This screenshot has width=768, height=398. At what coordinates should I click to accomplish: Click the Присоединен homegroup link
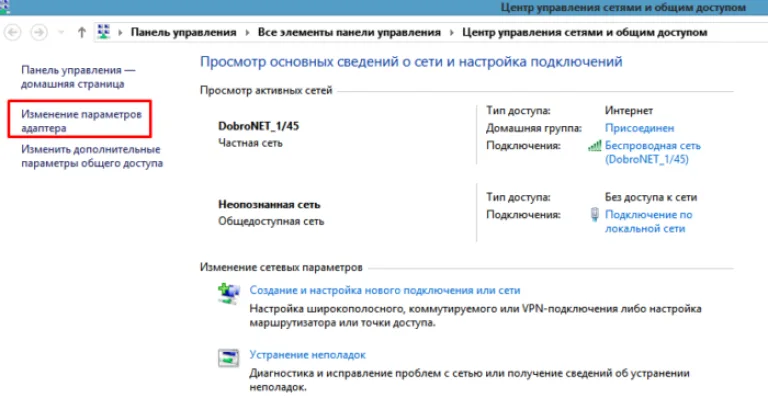click(639, 128)
